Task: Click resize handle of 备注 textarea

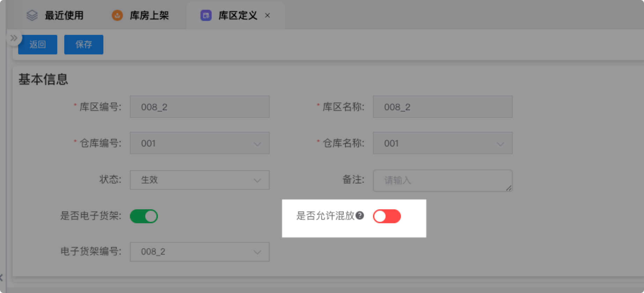Action: point(509,188)
